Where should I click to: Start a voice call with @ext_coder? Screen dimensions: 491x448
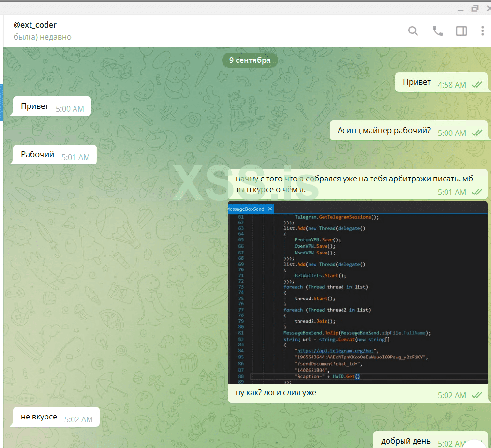point(437,31)
